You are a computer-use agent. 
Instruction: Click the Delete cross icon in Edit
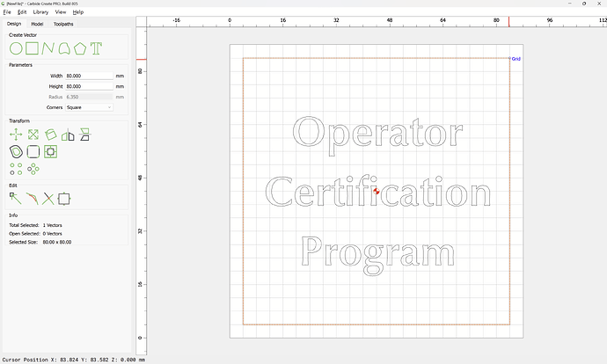pyautogui.click(x=48, y=199)
